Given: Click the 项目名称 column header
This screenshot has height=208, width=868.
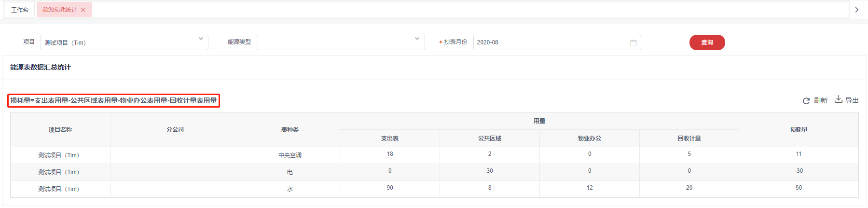Looking at the screenshot, I should click(60, 130).
